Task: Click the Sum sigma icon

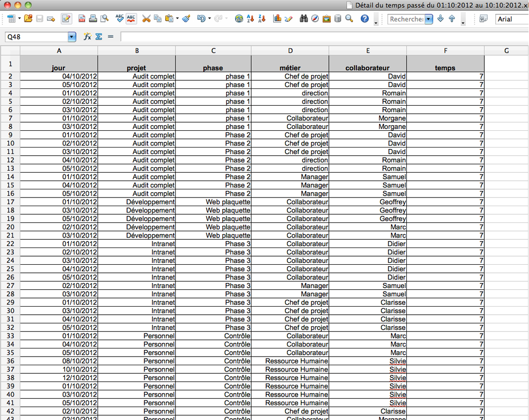Action: tap(99, 37)
